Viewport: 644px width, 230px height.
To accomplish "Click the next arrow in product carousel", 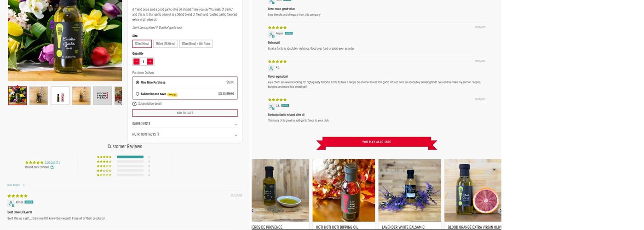I will click(x=500, y=211).
